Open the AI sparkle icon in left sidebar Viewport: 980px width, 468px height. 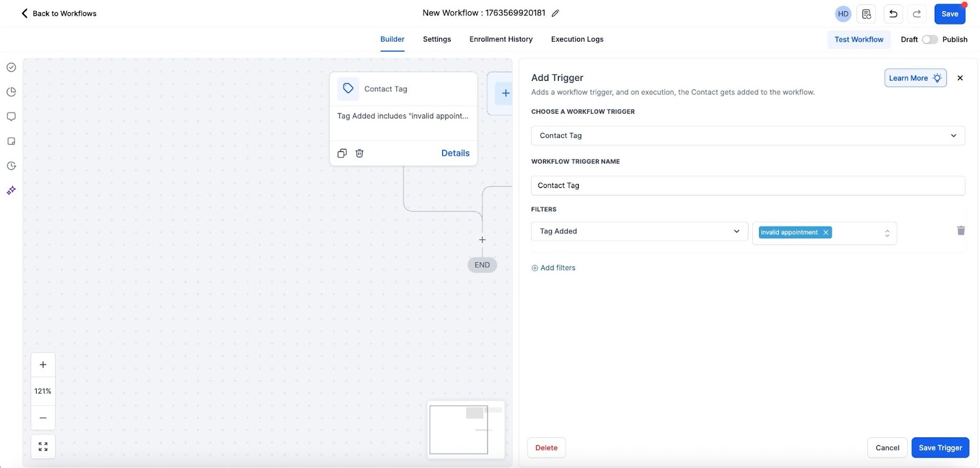(11, 191)
